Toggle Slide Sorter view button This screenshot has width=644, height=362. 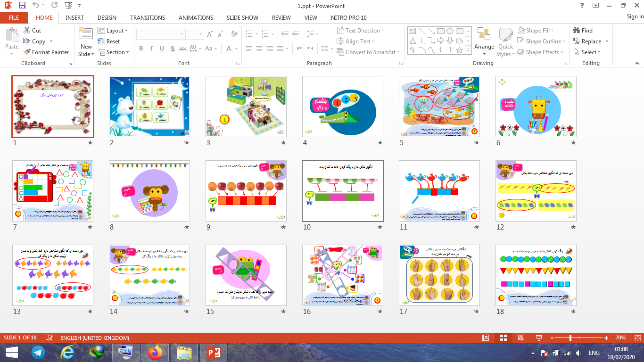click(x=503, y=338)
